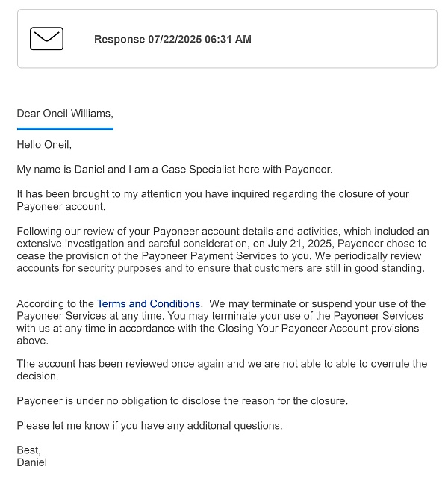This screenshot has width=448, height=493.
Task: Click the blue underline beneath the greeting
Action: coord(65,128)
